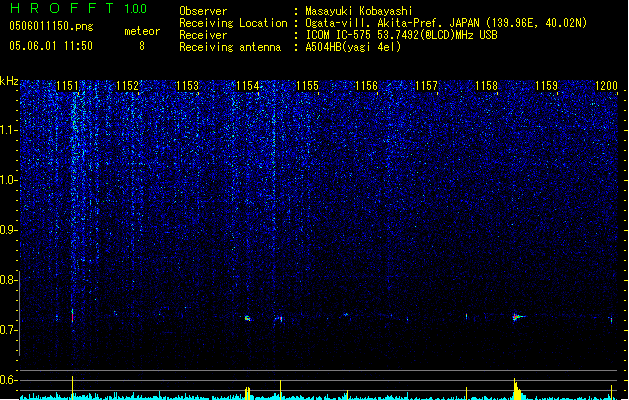Click the 0.8 kHz frequency label

click(9, 280)
